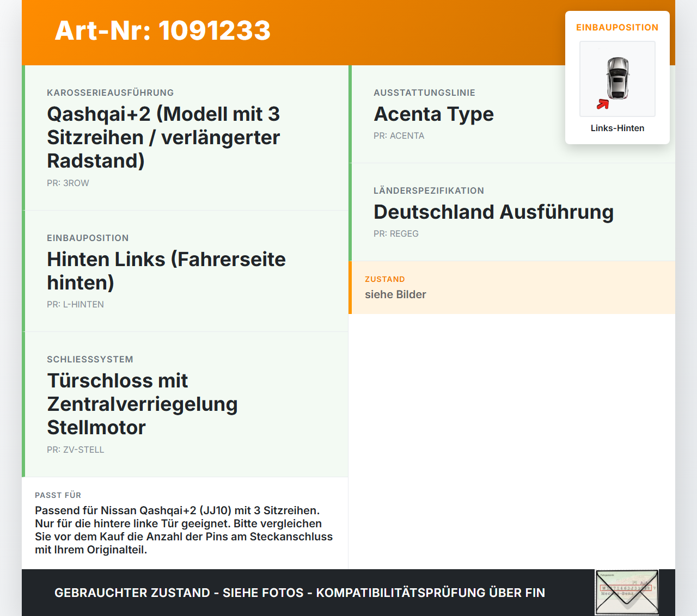Click the 'Hinten Links (Fahrerseite hinten)' heading
This screenshot has width=697, height=616.
166,270
